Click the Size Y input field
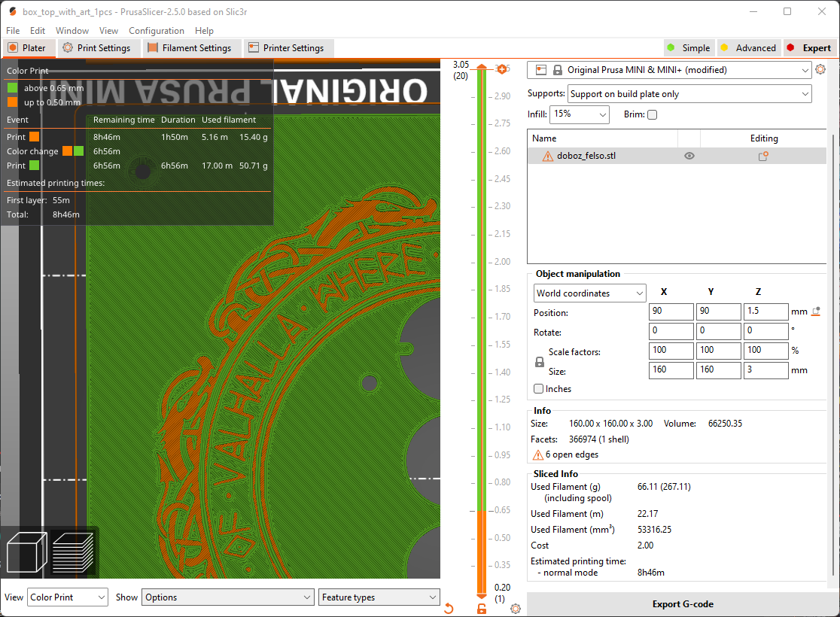Viewport: 840px width, 617px height. 718,370
